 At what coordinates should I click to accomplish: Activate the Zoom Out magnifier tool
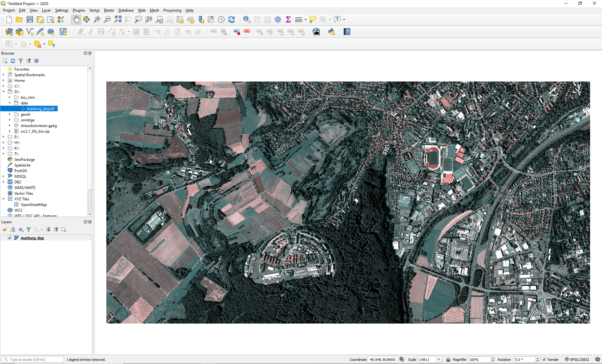pos(107,19)
